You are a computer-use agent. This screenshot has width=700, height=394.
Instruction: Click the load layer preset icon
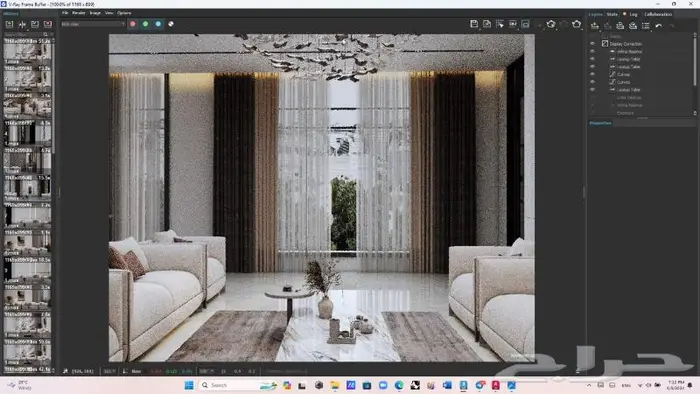click(633, 26)
